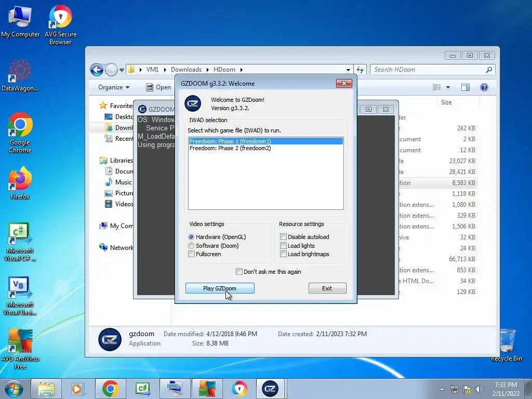Click Action Center flag tray icon
The image size is (532, 399).
tap(467, 389)
